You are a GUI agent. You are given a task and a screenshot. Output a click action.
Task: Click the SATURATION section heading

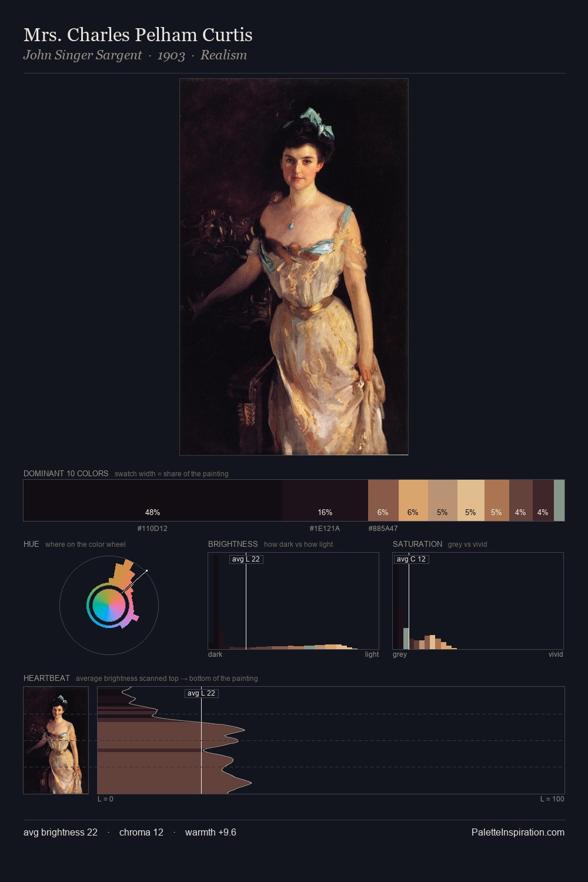pyautogui.click(x=417, y=544)
